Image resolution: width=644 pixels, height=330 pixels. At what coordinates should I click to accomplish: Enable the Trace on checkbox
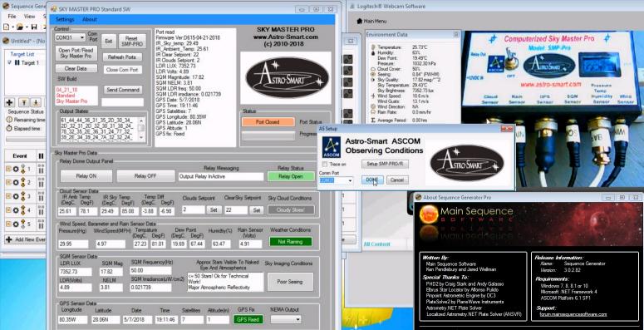click(x=324, y=164)
